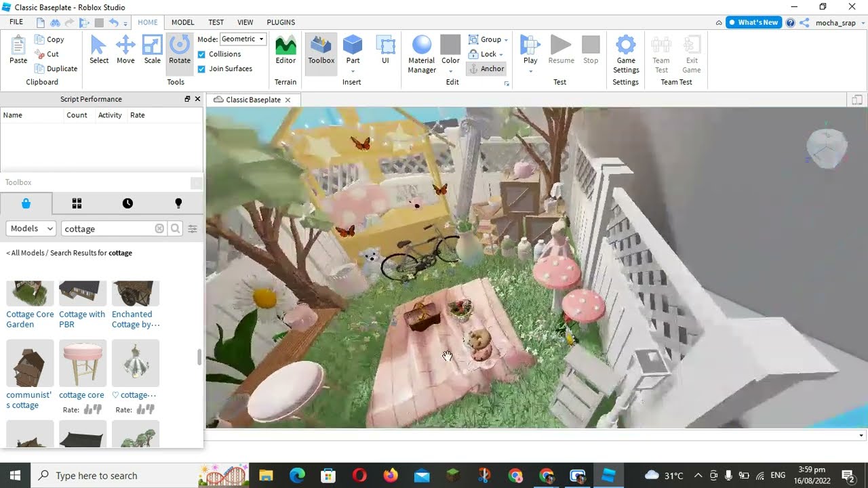Click the Toolbox results scrollbar

199,357
